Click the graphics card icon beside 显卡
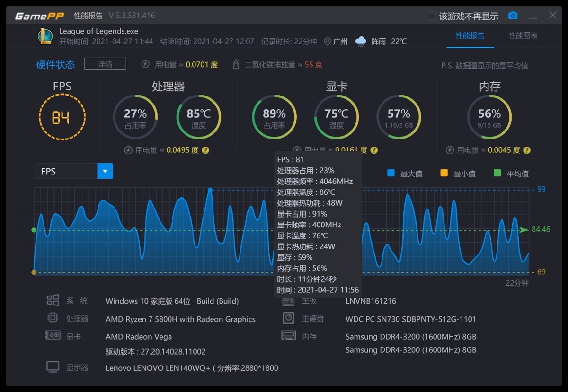568x392 pixels. 53,336
